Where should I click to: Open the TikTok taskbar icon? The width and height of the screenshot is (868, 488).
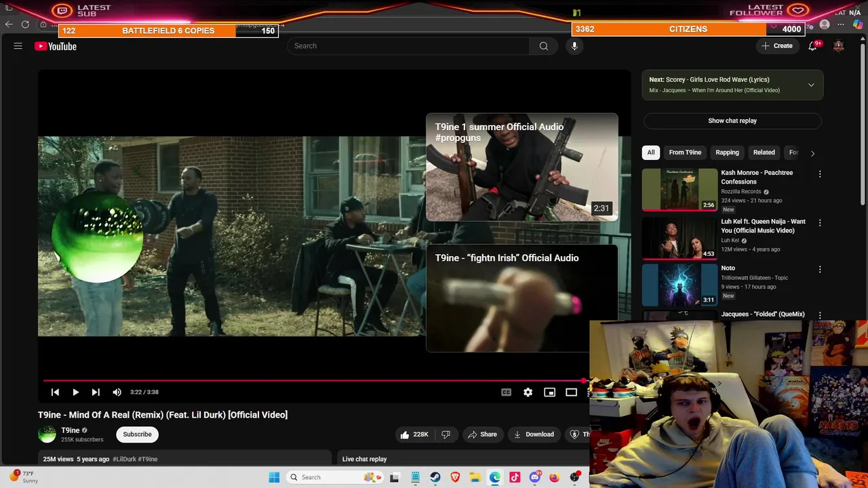515,477
